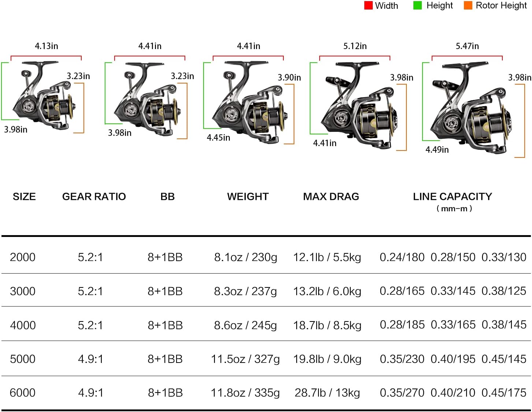
Task: Click the 28.7lb / 13kg max drag value
Action: coord(327,393)
